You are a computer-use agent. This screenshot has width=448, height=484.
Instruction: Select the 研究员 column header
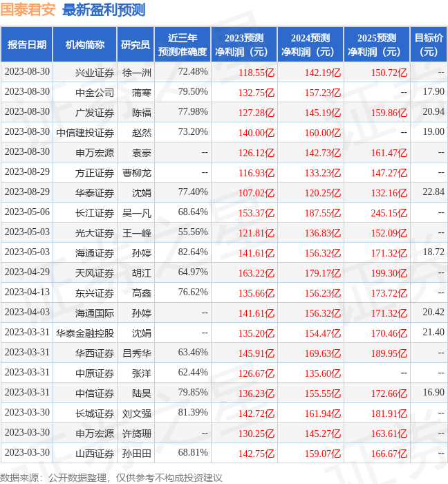click(136, 45)
